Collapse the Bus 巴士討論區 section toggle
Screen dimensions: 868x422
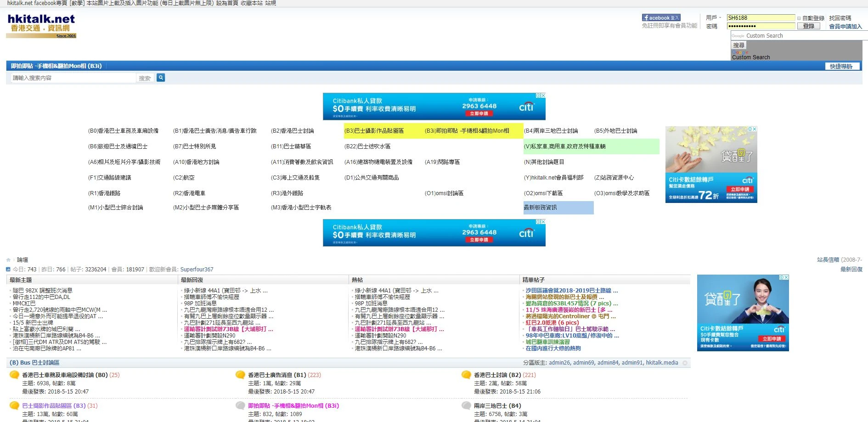tap(685, 363)
